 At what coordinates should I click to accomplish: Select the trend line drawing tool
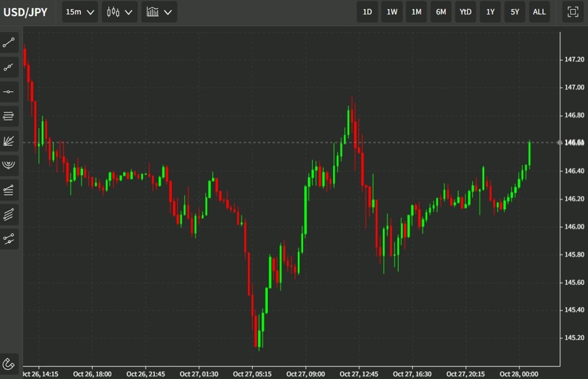point(8,43)
